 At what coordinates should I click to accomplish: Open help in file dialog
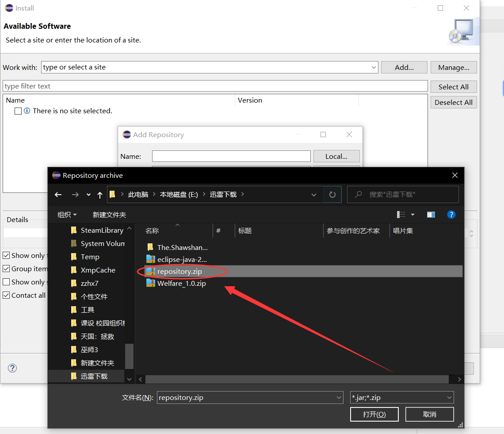[x=451, y=215]
